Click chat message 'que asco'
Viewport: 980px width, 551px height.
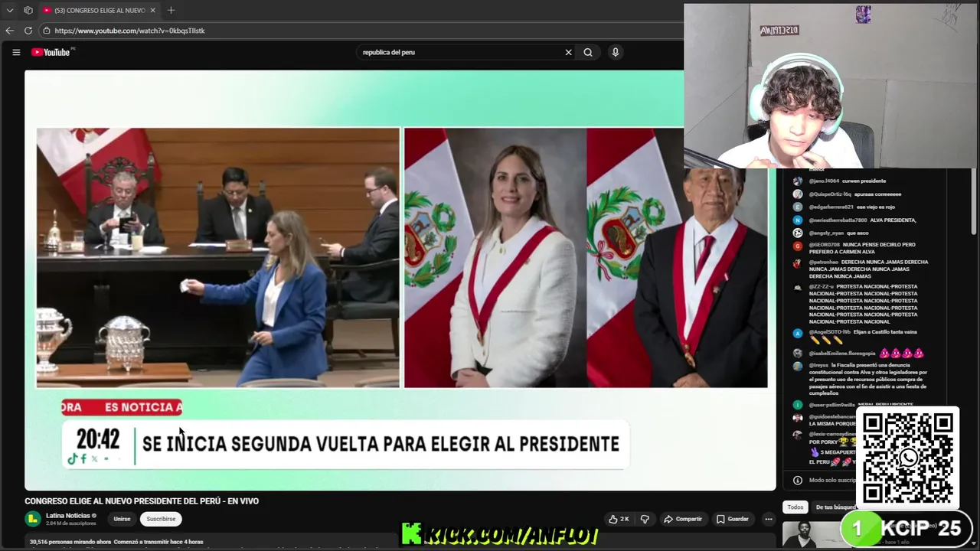pyautogui.click(x=857, y=233)
